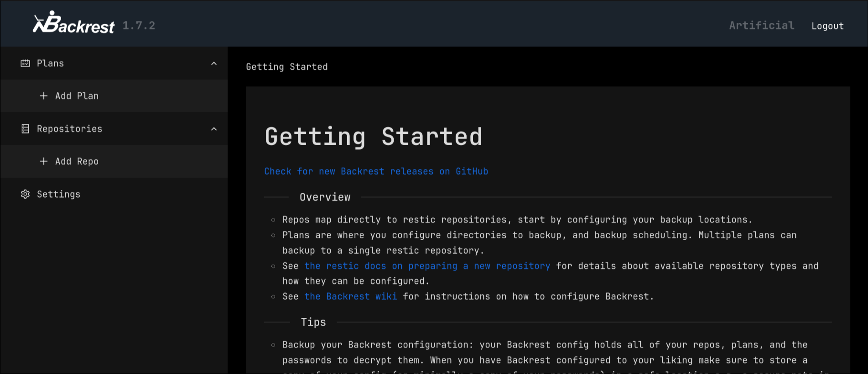Click the Logout button
Image resolution: width=868 pixels, height=374 pixels.
point(827,26)
